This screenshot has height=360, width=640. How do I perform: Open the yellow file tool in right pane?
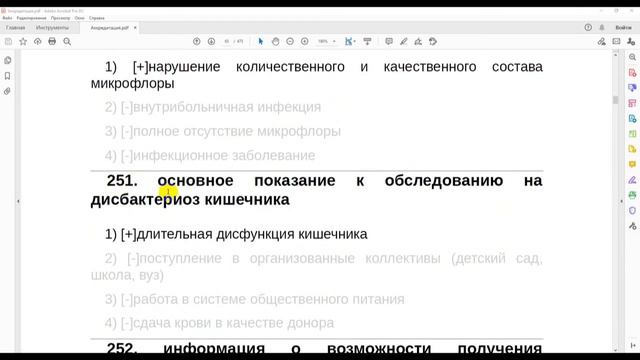[632, 149]
